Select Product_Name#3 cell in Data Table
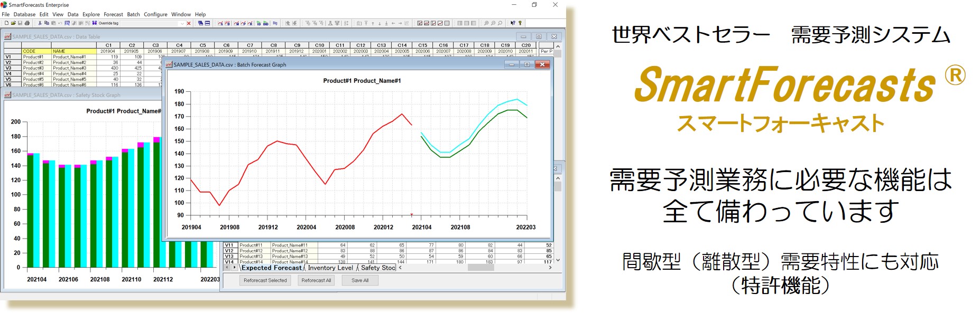The image size is (980, 313). (x=74, y=68)
